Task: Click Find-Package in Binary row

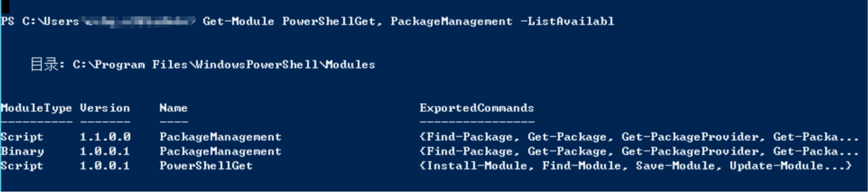Action: [x=469, y=152]
